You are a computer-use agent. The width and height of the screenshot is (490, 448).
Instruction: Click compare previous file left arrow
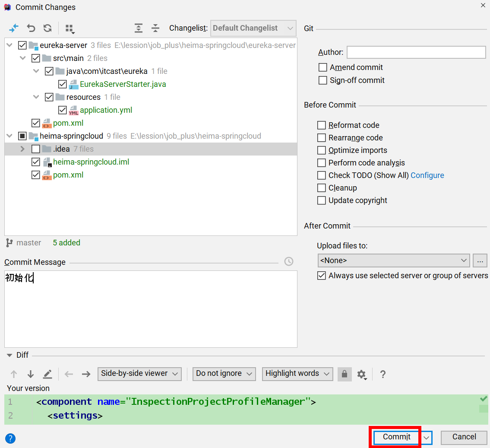pyautogui.click(x=69, y=374)
